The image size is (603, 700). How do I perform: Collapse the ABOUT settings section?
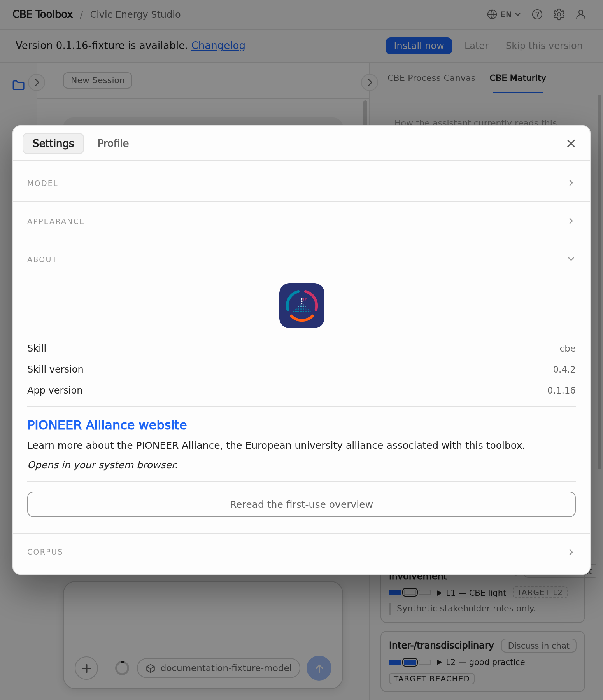pyautogui.click(x=301, y=259)
